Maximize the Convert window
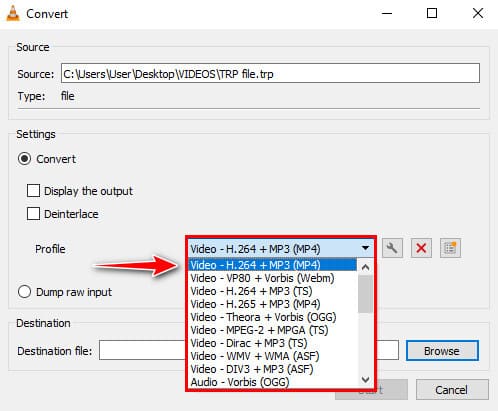 click(432, 14)
